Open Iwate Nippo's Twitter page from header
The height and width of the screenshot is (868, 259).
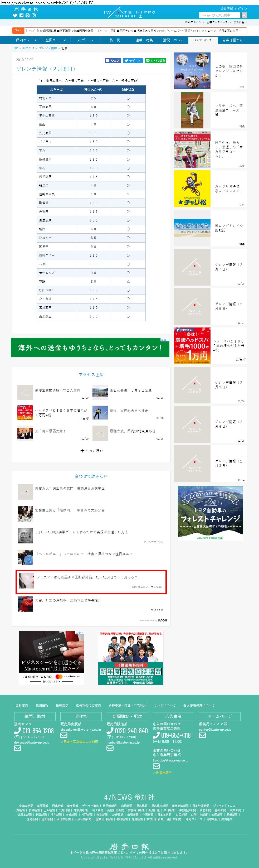point(15,16)
